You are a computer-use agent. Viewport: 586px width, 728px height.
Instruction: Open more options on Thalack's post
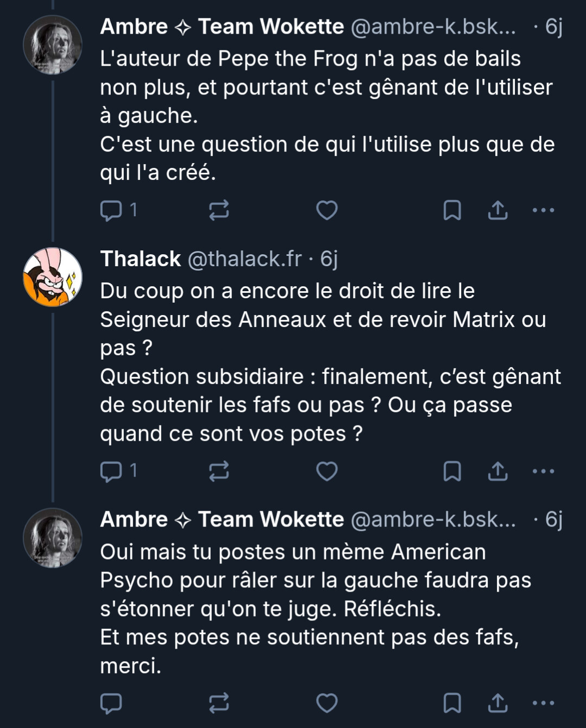tap(543, 471)
